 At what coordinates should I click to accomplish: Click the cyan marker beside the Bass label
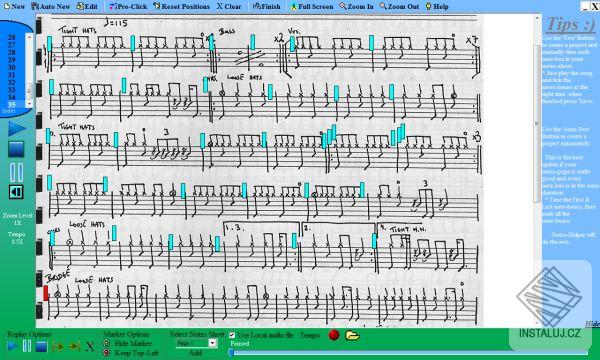[212, 43]
